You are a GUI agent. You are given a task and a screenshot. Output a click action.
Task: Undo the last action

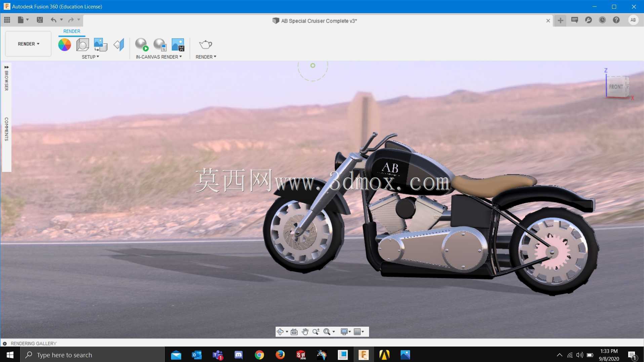click(x=53, y=20)
